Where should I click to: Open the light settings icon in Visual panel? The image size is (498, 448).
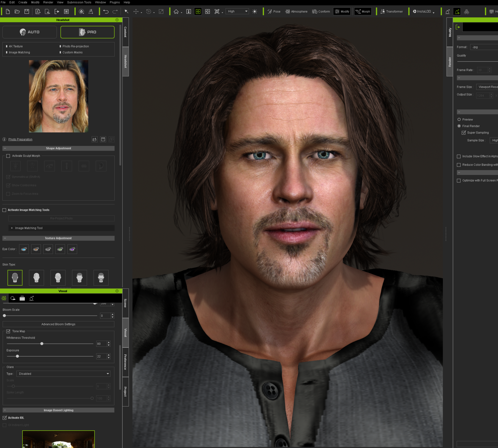tap(13, 298)
